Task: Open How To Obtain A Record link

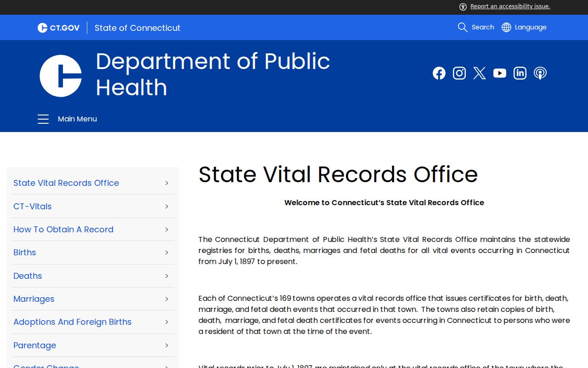Action: coord(63,229)
